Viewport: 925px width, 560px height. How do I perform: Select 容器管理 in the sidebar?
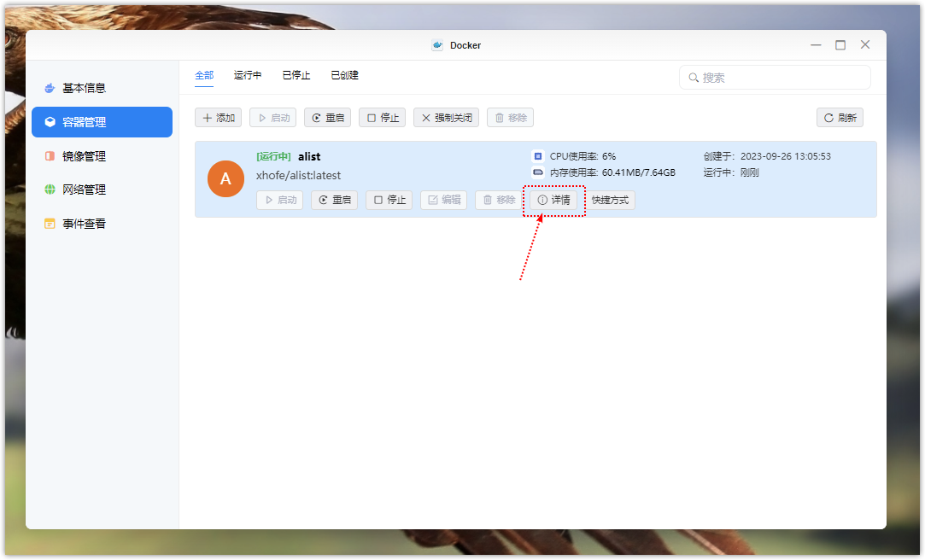click(x=102, y=122)
